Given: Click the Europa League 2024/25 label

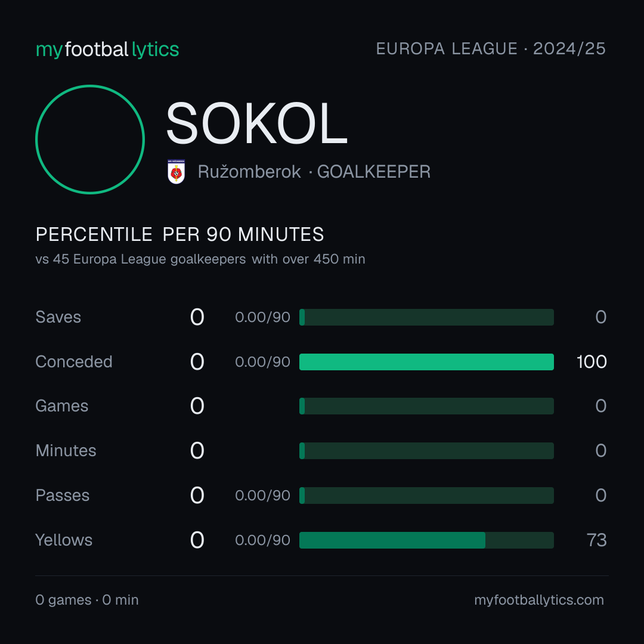Looking at the screenshot, I should click(491, 49).
